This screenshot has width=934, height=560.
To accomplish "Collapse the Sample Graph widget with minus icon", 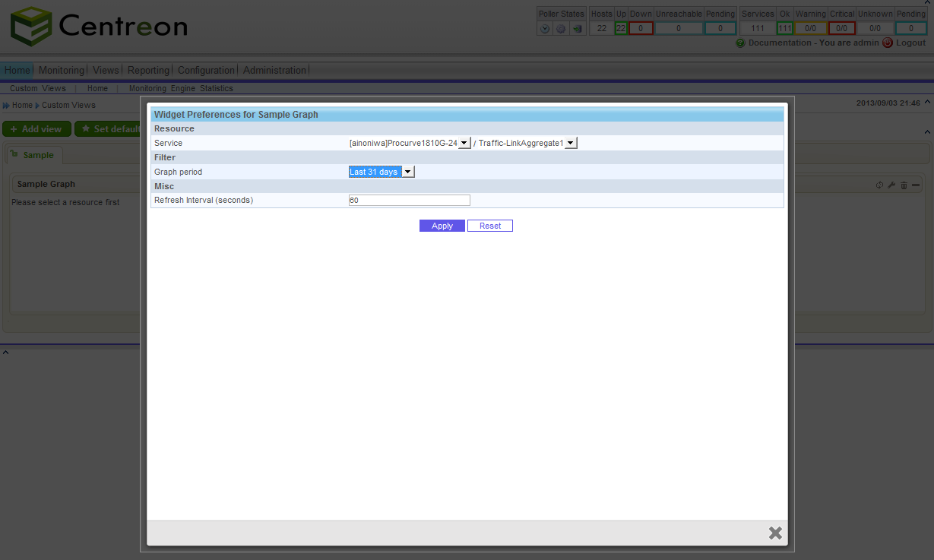I will tap(915, 185).
